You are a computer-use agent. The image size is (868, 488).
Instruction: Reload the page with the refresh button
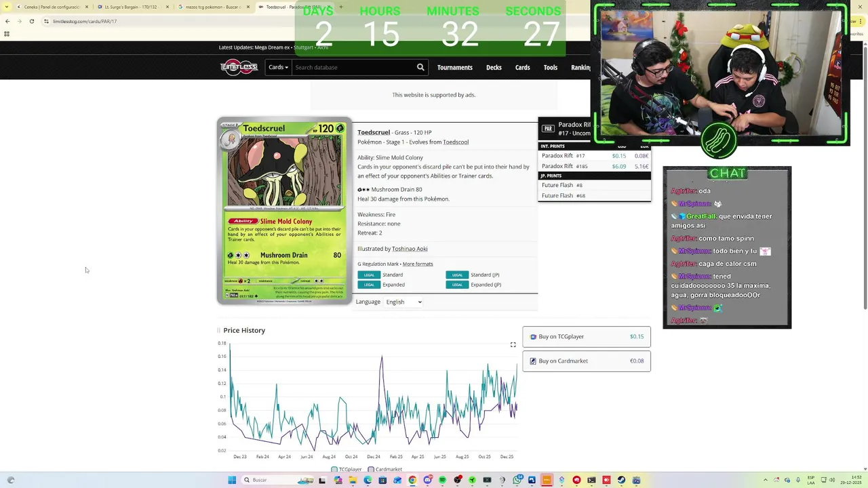[x=31, y=21]
